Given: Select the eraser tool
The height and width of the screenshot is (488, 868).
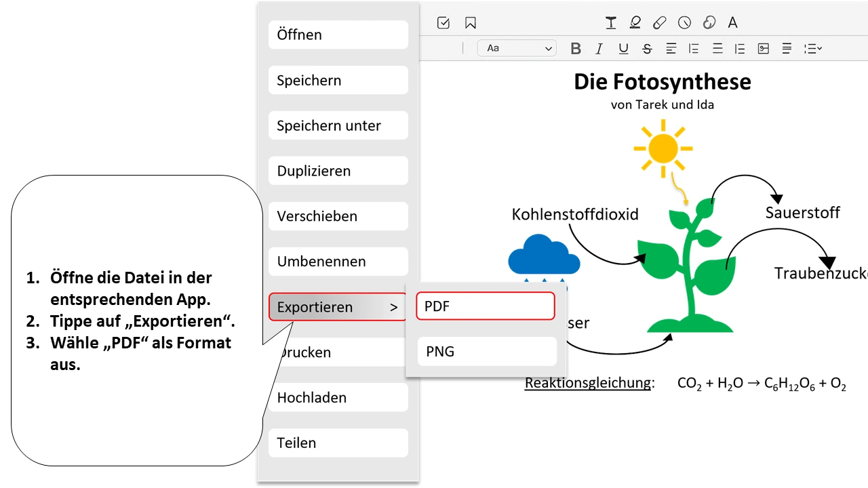Looking at the screenshot, I should (x=659, y=23).
